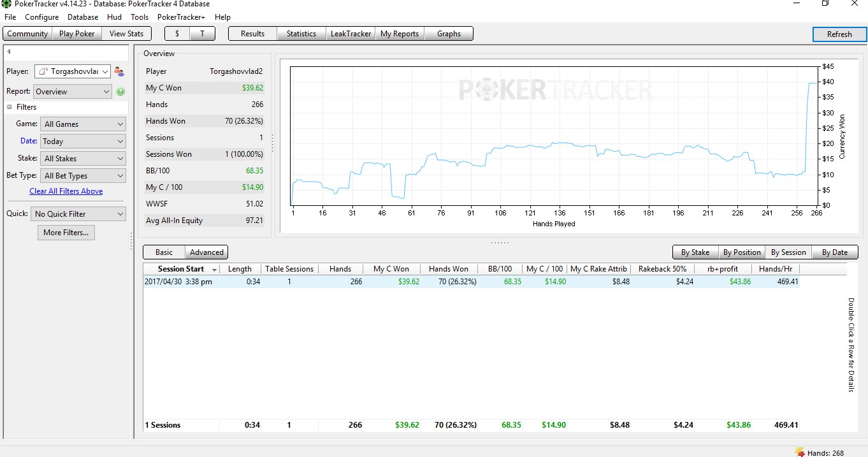Open the Date filter set to Today
Viewport: 868px width, 457px height.
tap(83, 141)
